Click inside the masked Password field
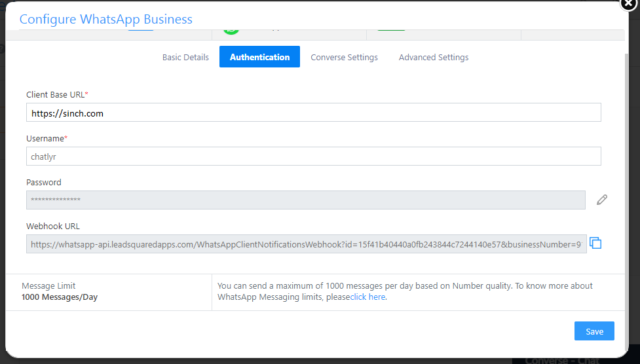This screenshot has height=364, width=640. pos(305,200)
